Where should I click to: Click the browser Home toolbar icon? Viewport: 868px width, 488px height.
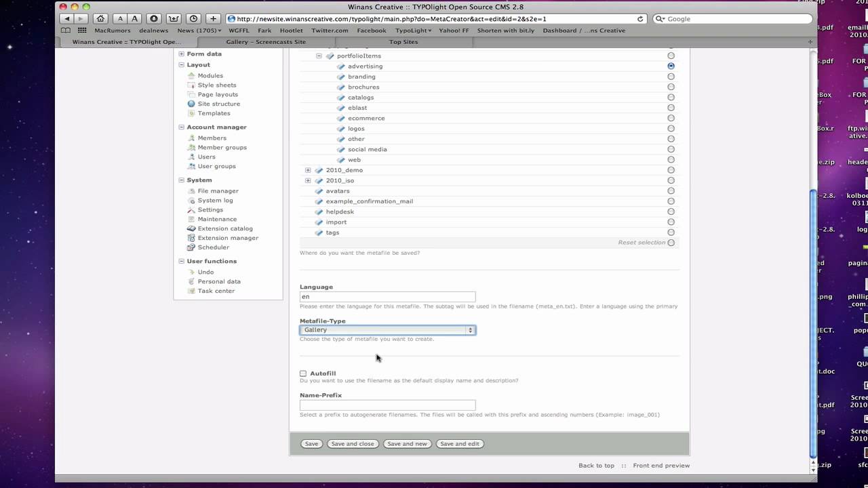(100, 18)
